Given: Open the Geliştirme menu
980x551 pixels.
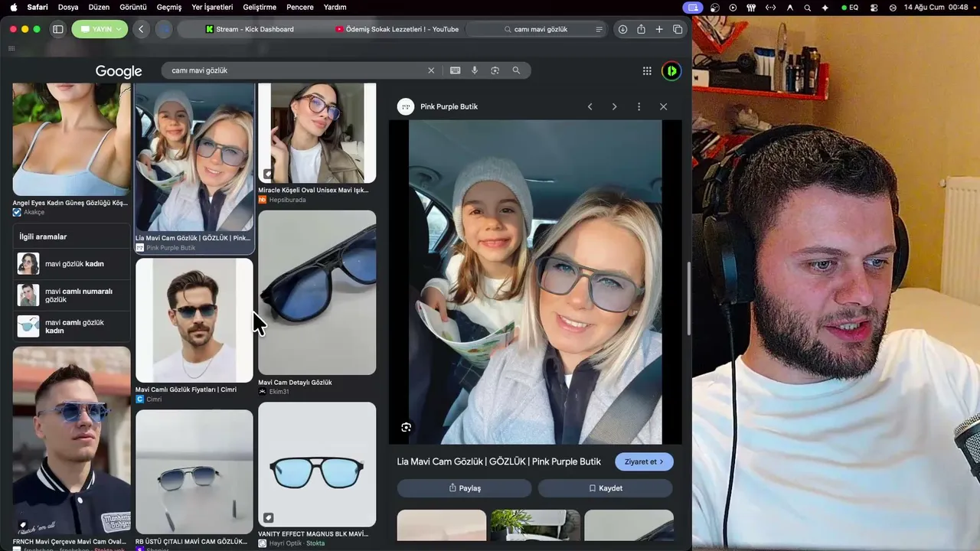Looking at the screenshot, I should (x=260, y=7).
